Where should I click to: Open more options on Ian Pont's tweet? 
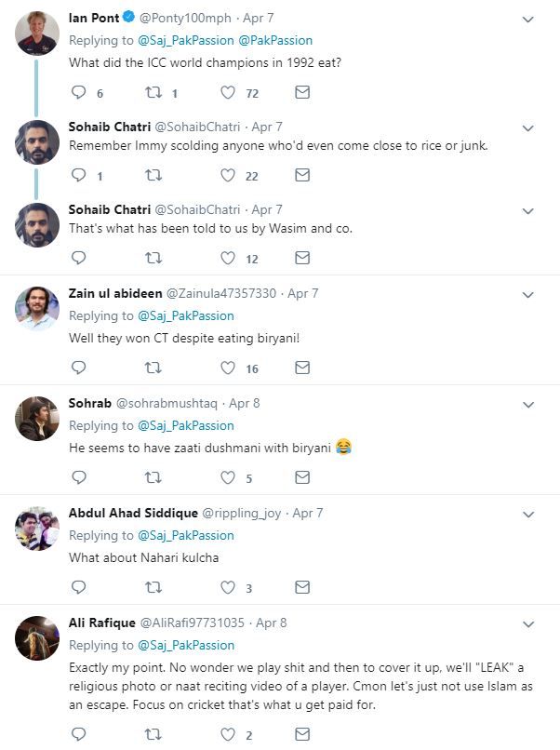coord(527,19)
